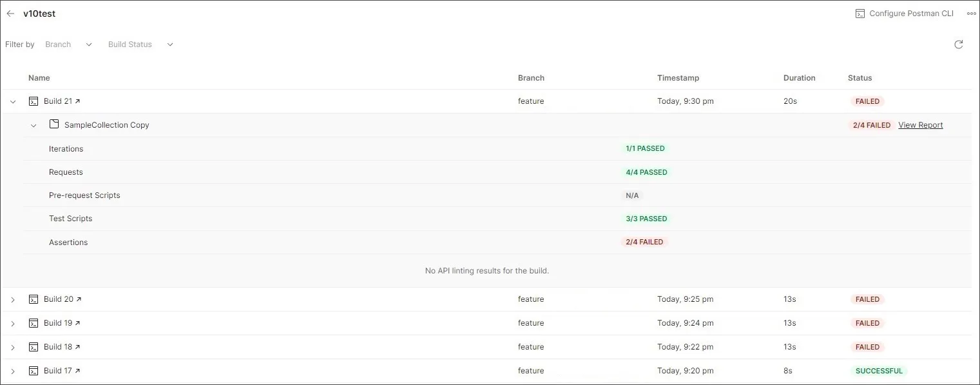
Task: Click the Iterations row label
Action: 66,149
